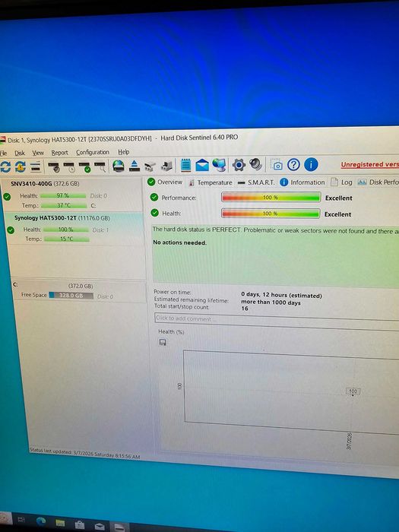Open File Explorer from the taskbar
The width and height of the screenshot is (399, 532).
pos(60,523)
